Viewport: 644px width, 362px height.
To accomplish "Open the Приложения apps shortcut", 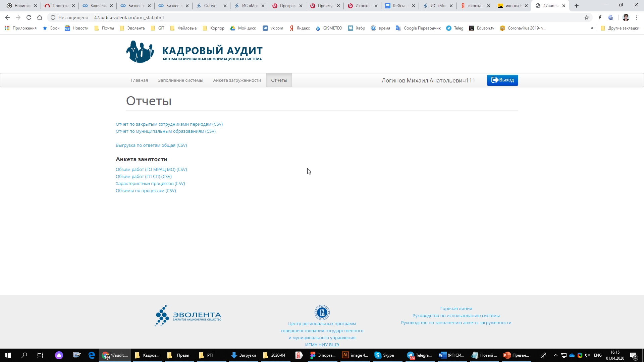I will click(x=21, y=28).
